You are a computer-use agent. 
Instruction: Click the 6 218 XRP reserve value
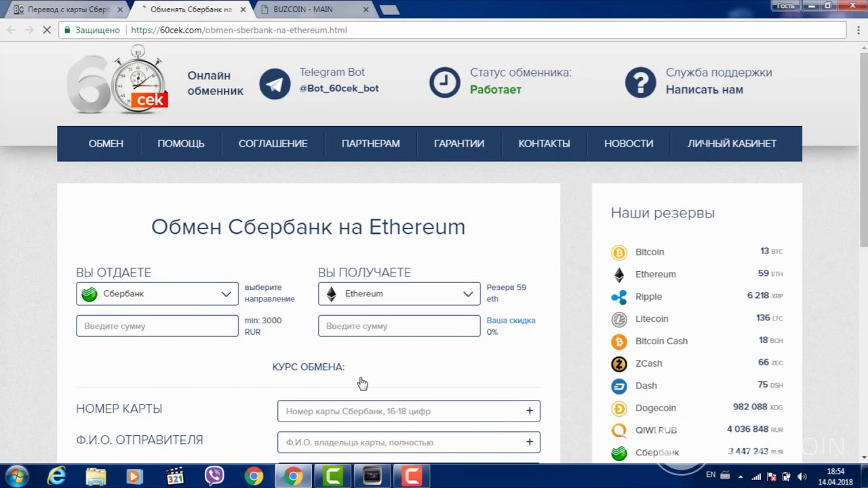pyautogui.click(x=765, y=296)
